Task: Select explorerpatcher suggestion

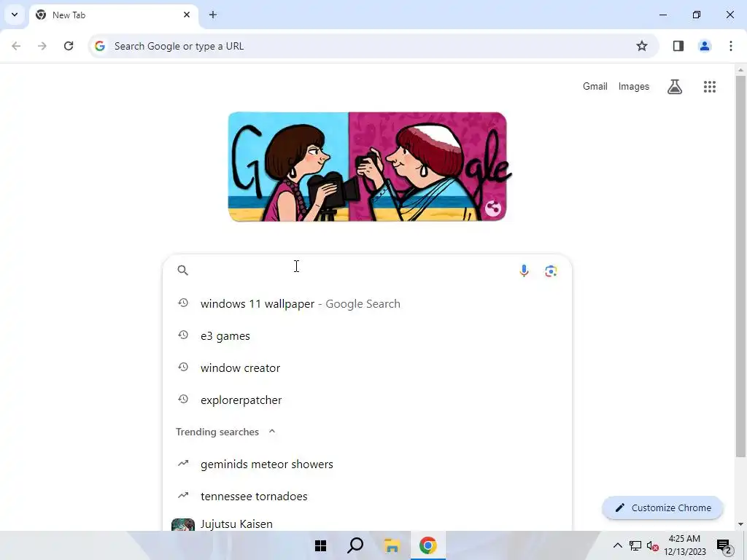Action: [367, 400]
